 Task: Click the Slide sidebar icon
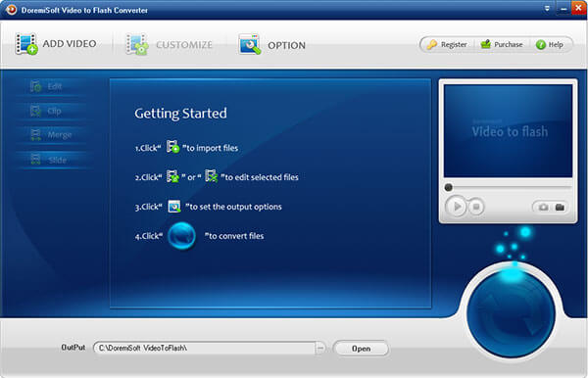click(x=35, y=160)
